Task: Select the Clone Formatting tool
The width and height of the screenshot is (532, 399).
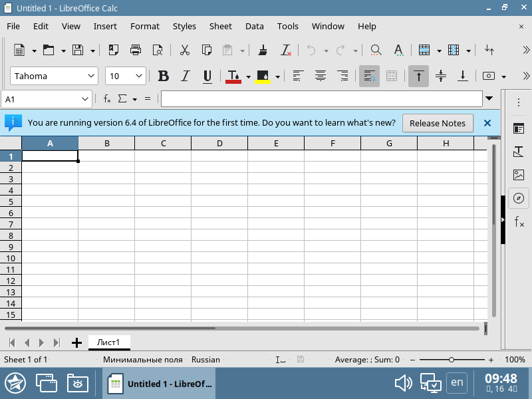Action: 263,50
